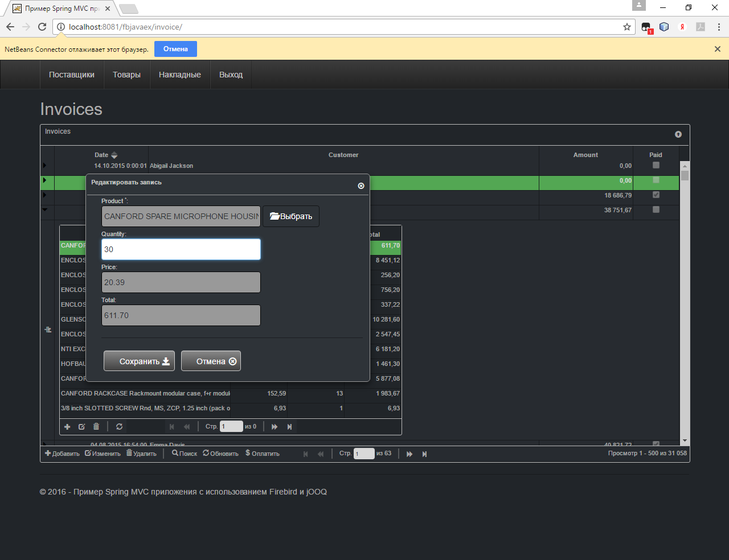This screenshot has height=560, width=729.
Task: Click Добавить in the invoices toolbar
Action: click(62, 454)
